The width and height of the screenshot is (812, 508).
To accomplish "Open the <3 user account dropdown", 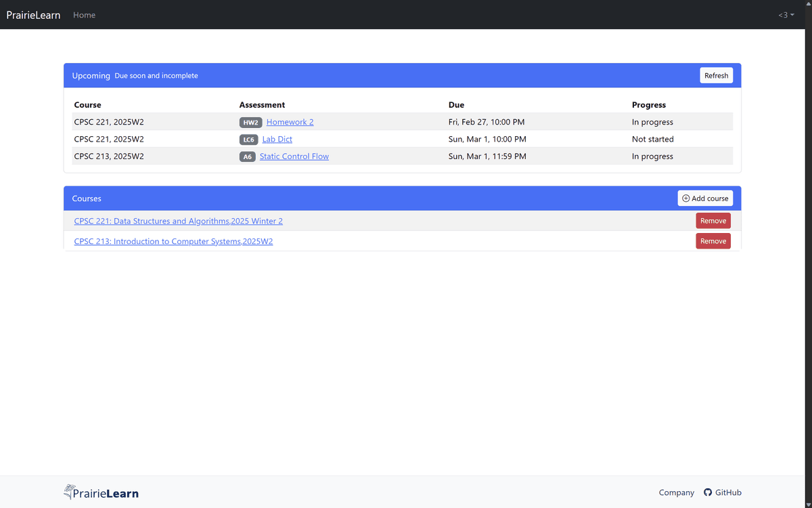I will (786, 14).
